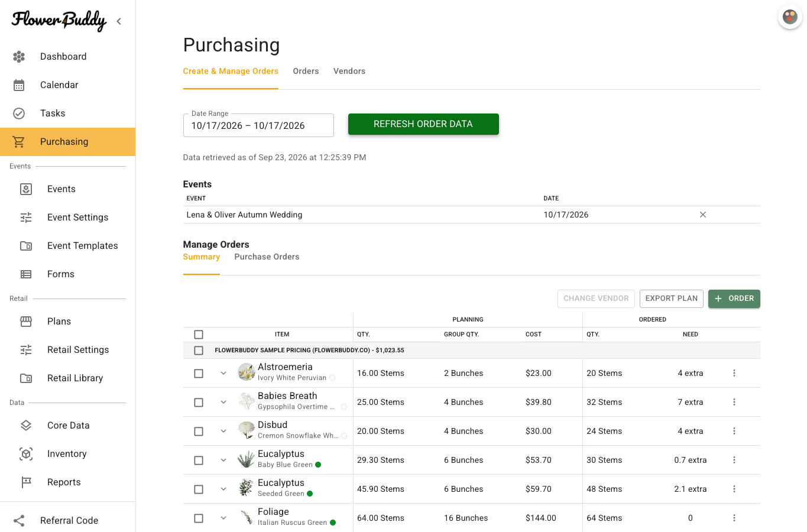
Task: Toggle the select-all header checkbox
Action: (199, 335)
